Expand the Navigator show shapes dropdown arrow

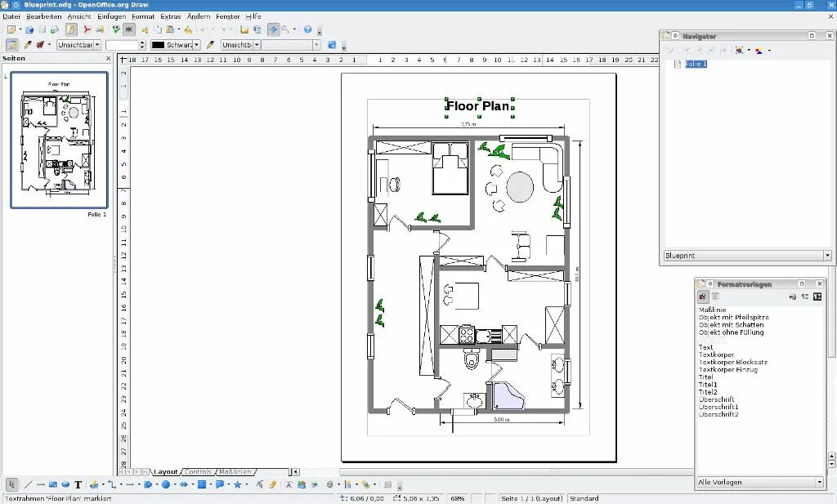pyautogui.click(x=769, y=50)
